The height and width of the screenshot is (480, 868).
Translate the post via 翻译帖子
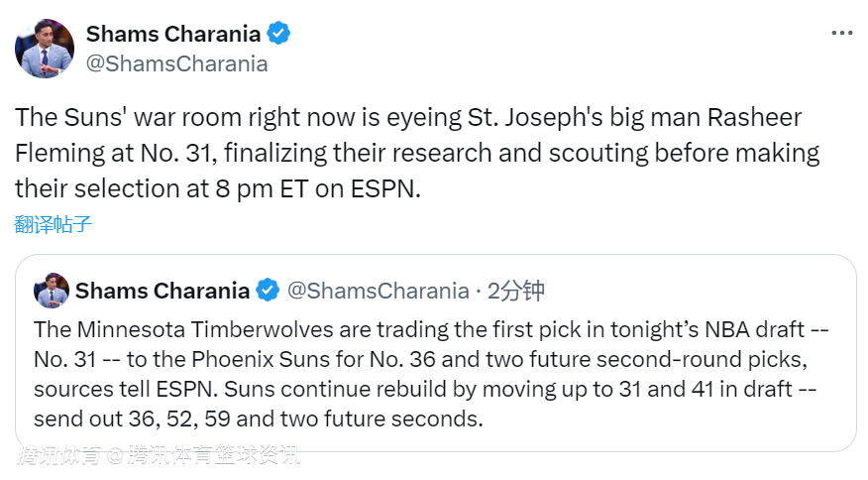[x=54, y=224]
